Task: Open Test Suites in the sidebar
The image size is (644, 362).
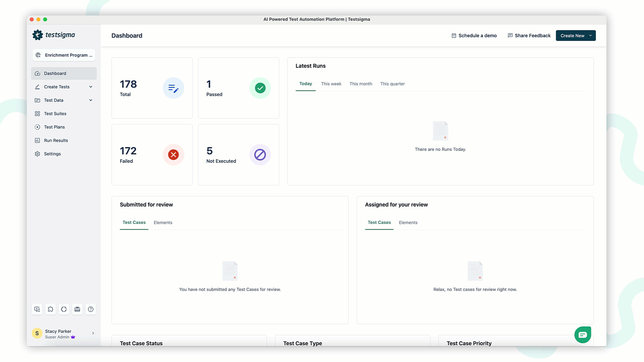Action: pos(64,114)
